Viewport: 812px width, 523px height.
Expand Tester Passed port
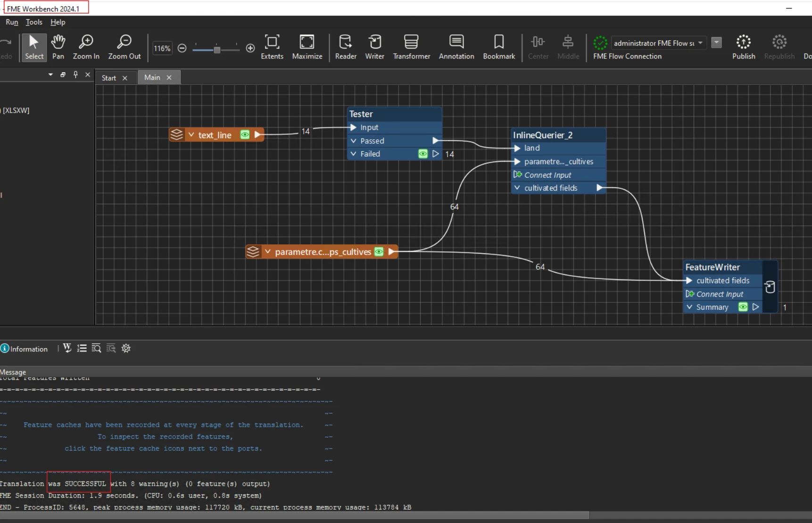point(353,141)
